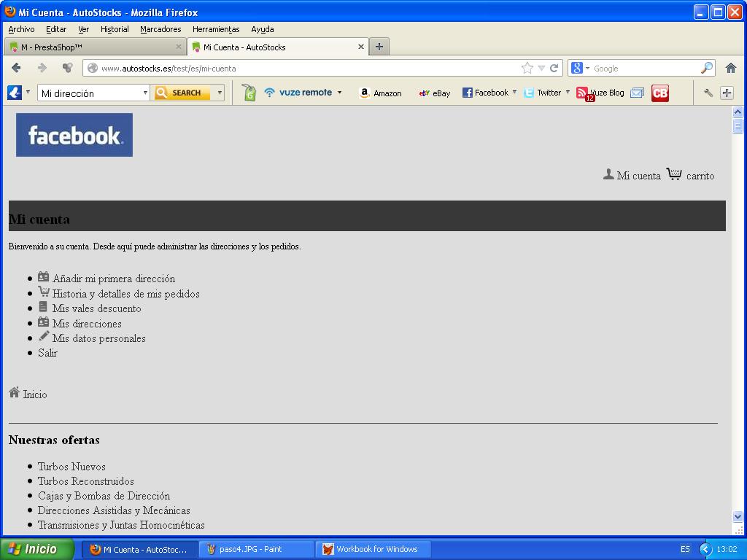747x560 pixels.
Task: Open the Herramientas menu
Action: coord(216,29)
